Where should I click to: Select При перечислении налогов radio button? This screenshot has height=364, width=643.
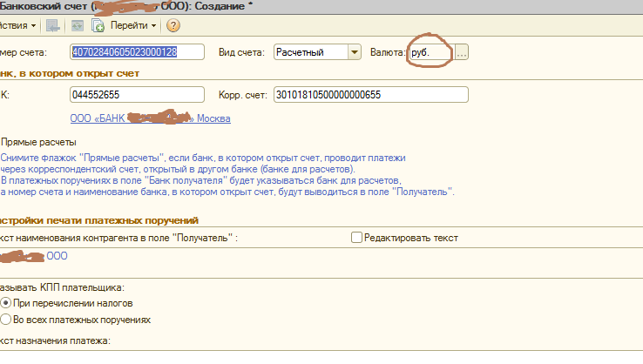pos(6,303)
